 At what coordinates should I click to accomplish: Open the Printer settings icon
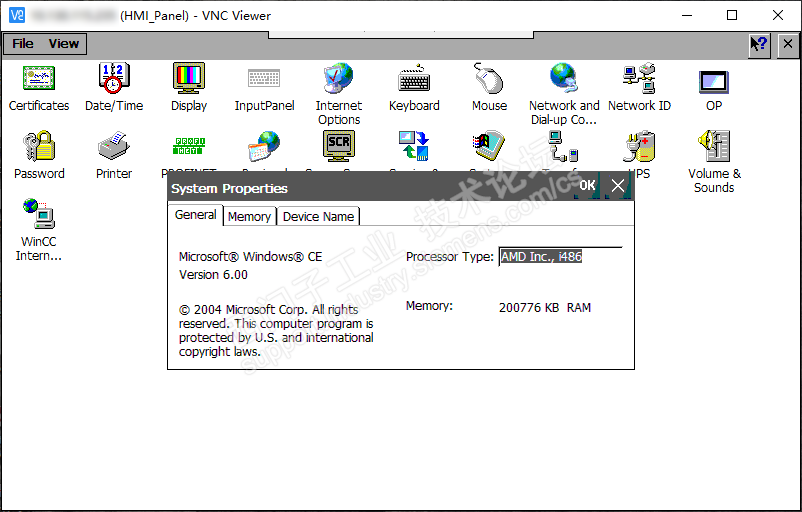pos(114,146)
